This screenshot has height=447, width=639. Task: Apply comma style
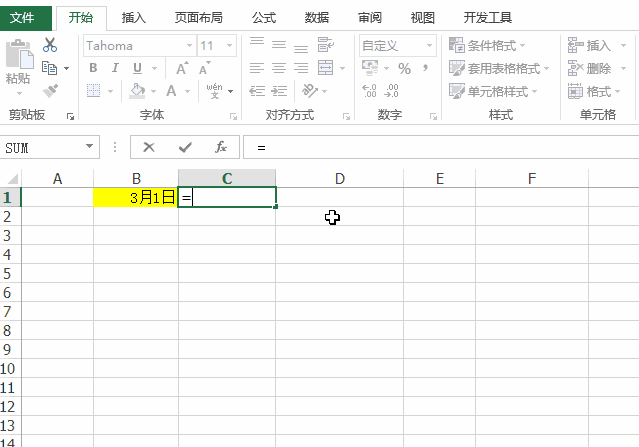[x=425, y=68]
